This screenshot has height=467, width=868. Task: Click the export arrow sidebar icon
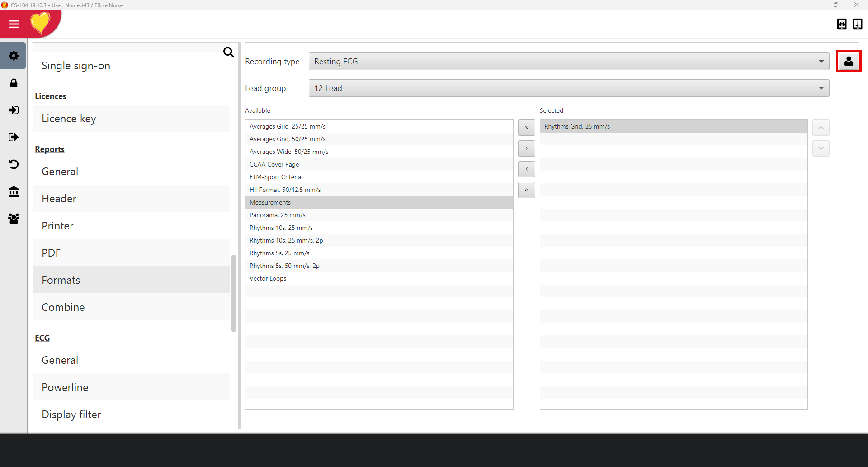(x=14, y=137)
